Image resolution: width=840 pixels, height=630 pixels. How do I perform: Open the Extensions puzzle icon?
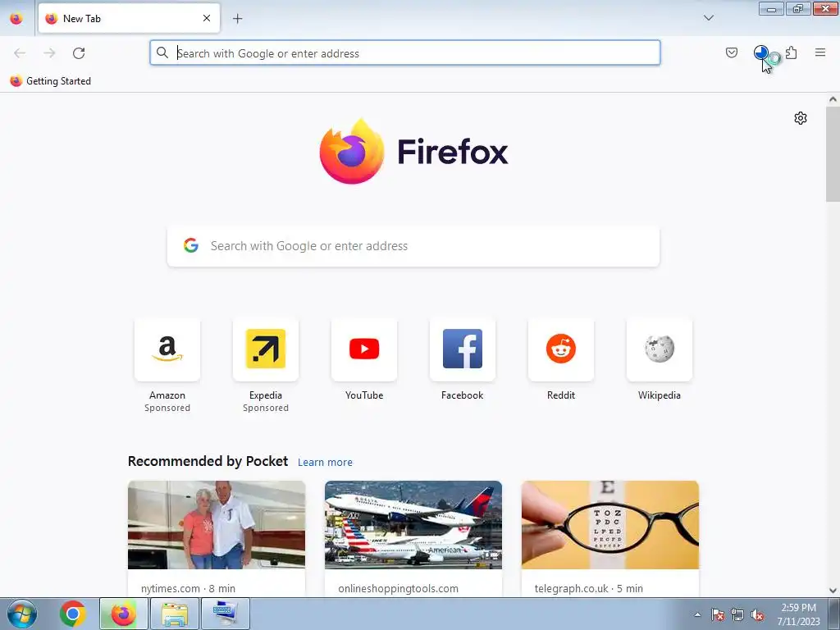point(792,52)
